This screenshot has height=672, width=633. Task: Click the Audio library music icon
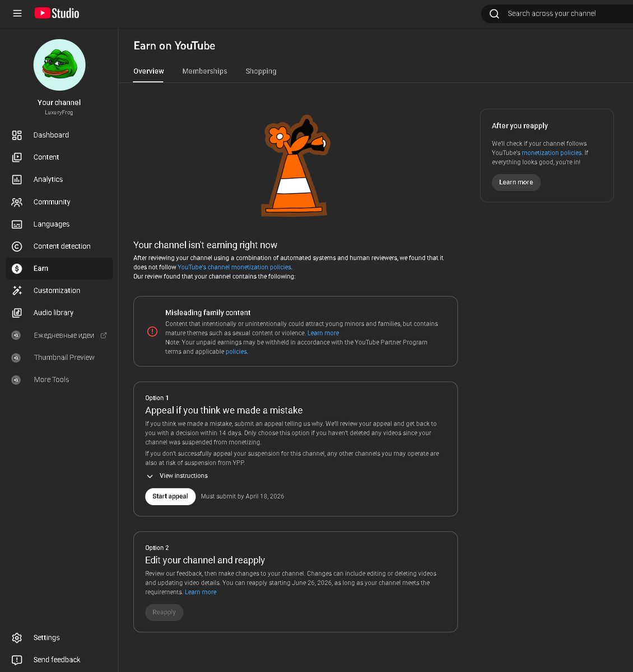(17, 313)
